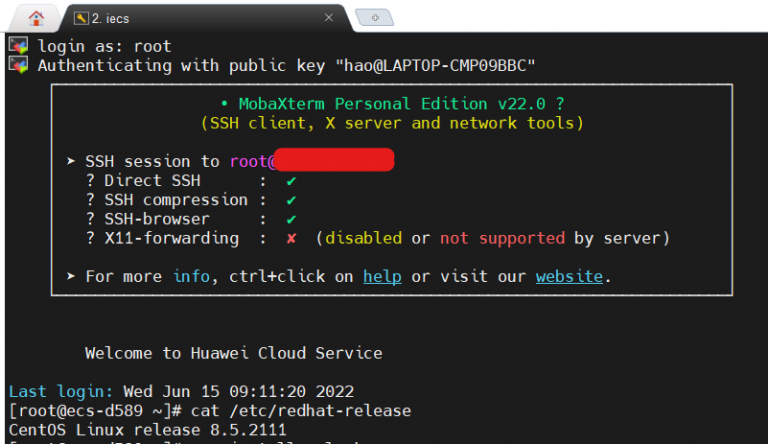
Task: Click the icon beside "Authenticating with public key"
Action: click(17, 65)
